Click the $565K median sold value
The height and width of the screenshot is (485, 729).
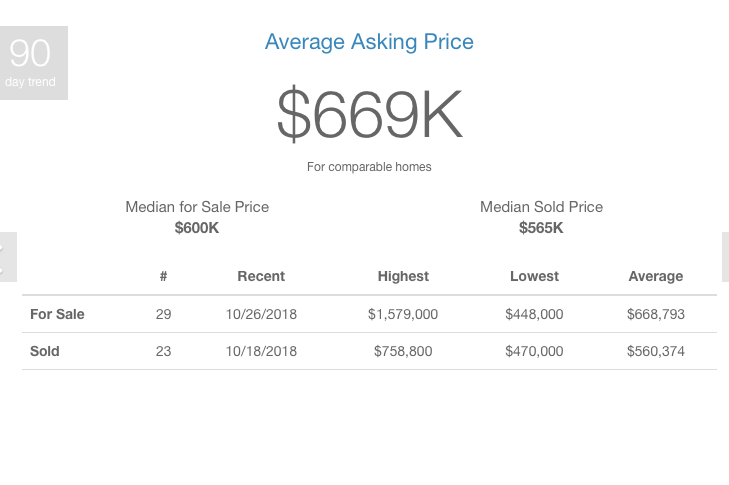(541, 228)
